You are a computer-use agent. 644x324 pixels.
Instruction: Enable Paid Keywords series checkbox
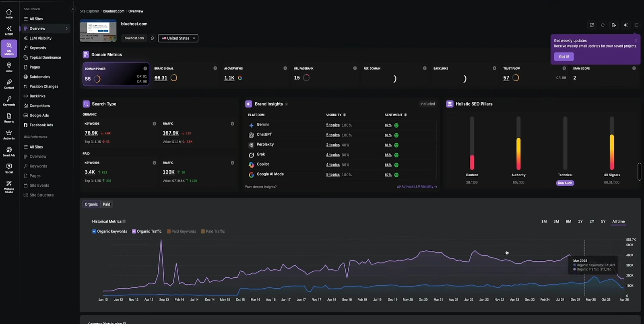(169, 231)
